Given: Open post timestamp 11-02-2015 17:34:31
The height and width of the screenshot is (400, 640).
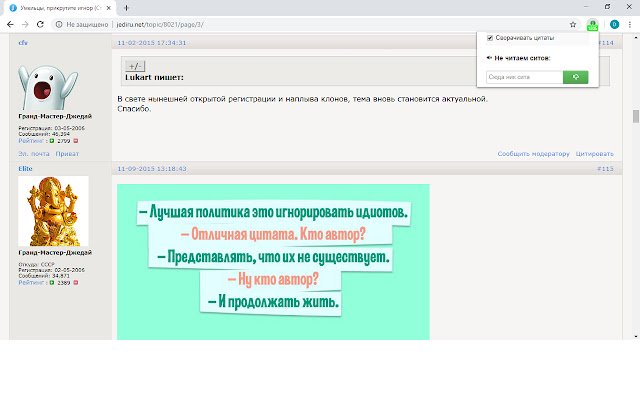Looking at the screenshot, I should tap(152, 43).
